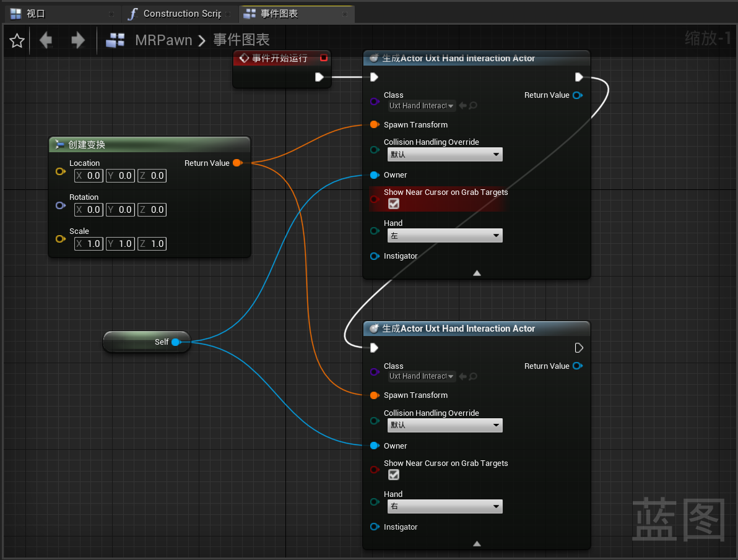Click the forward navigation arrow
This screenshot has width=738, height=560.
pos(78,41)
